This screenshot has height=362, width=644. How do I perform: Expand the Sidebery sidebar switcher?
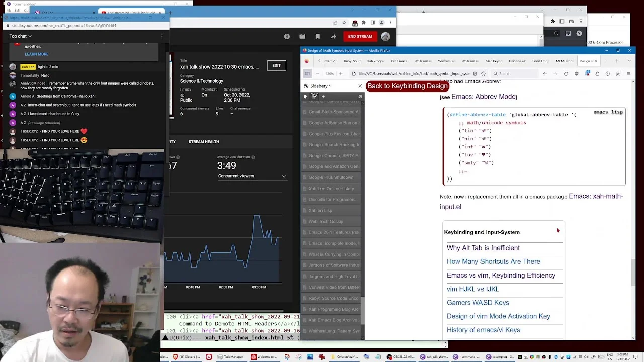tap(318, 86)
